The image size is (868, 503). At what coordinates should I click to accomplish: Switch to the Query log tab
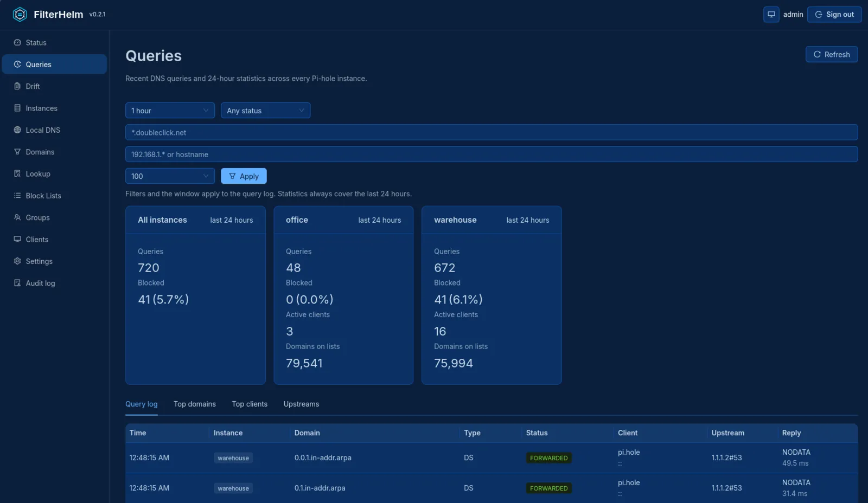(142, 404)
